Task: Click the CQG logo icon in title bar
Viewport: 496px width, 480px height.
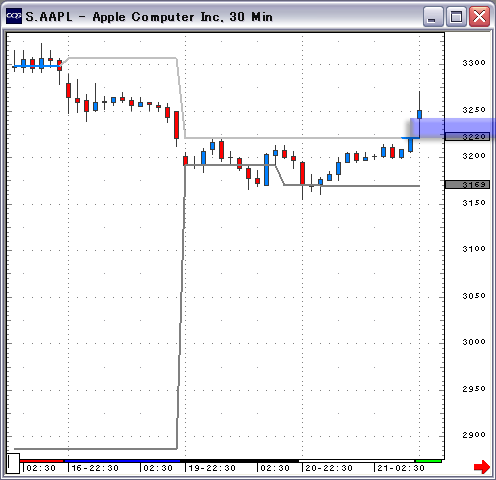Action: click(14, 16)
